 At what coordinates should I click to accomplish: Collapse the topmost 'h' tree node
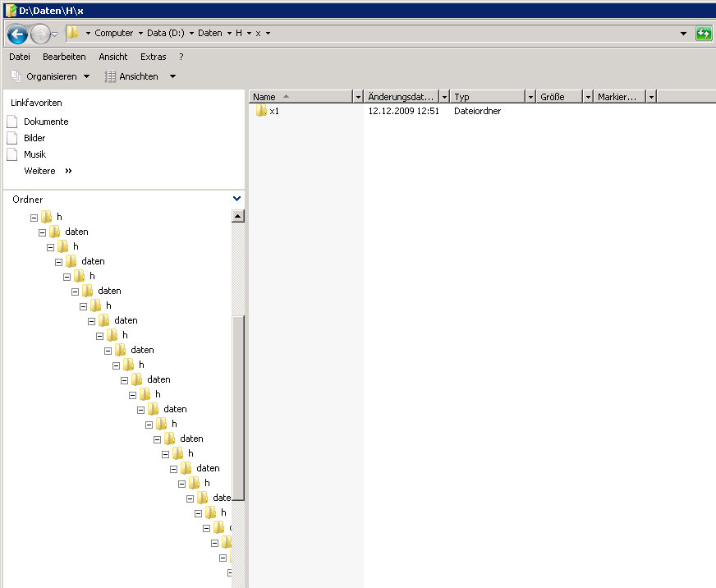34,218
